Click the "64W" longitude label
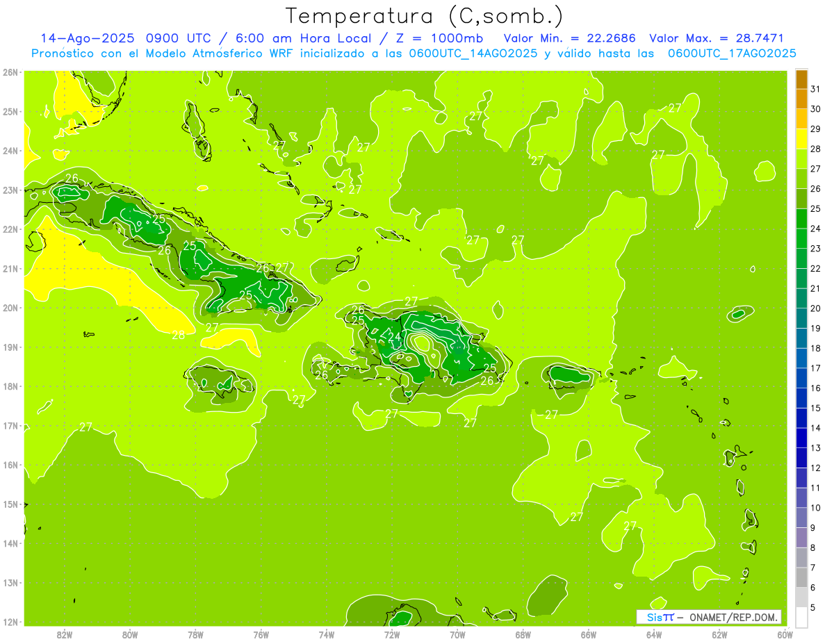 (654, 634)
